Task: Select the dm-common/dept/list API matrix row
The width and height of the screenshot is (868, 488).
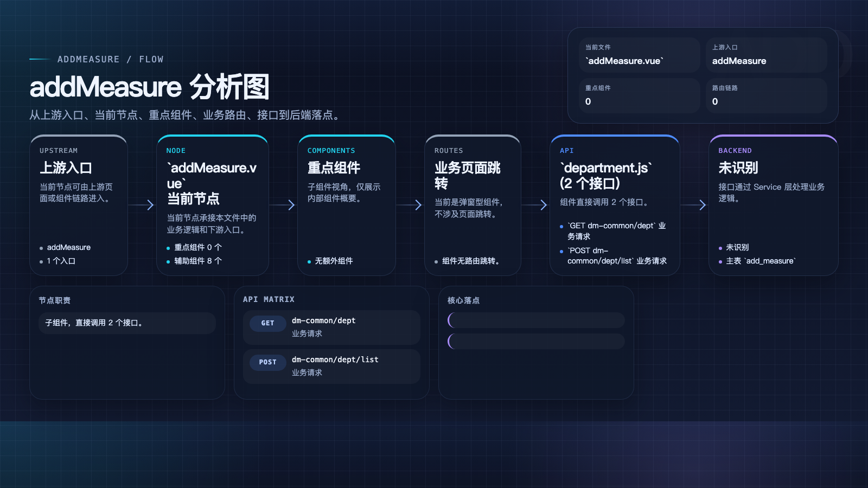Action: (x=331, y=367)
